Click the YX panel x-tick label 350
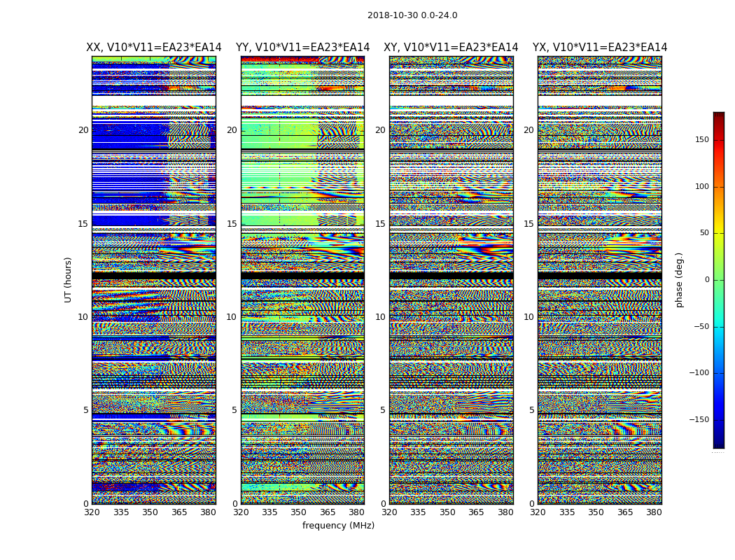Screen dimensions: 735x560 (596, 512)
